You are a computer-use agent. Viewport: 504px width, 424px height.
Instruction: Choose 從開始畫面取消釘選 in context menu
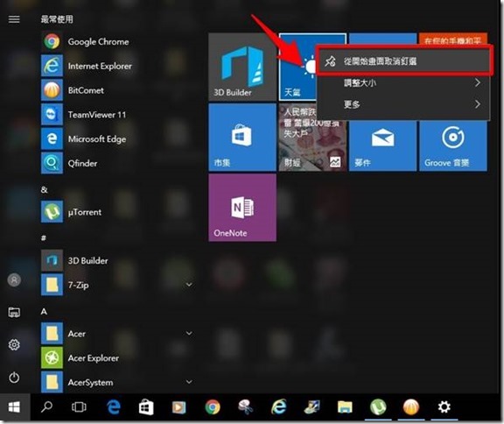[x=404, y=60]
